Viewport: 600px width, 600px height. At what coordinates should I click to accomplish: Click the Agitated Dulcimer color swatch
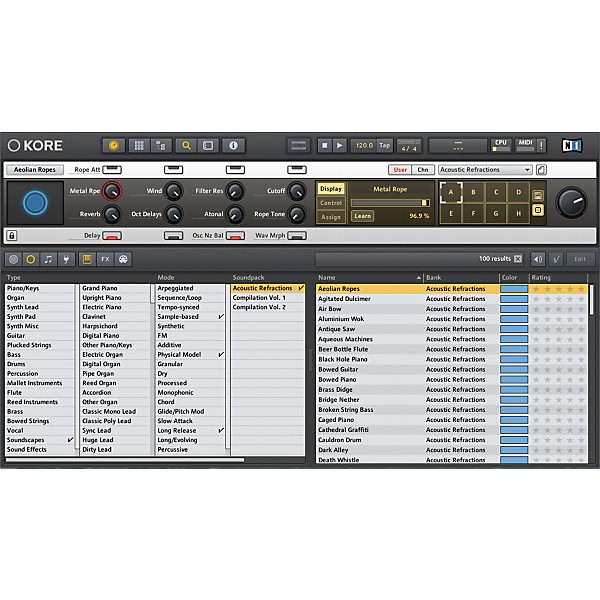514,299
